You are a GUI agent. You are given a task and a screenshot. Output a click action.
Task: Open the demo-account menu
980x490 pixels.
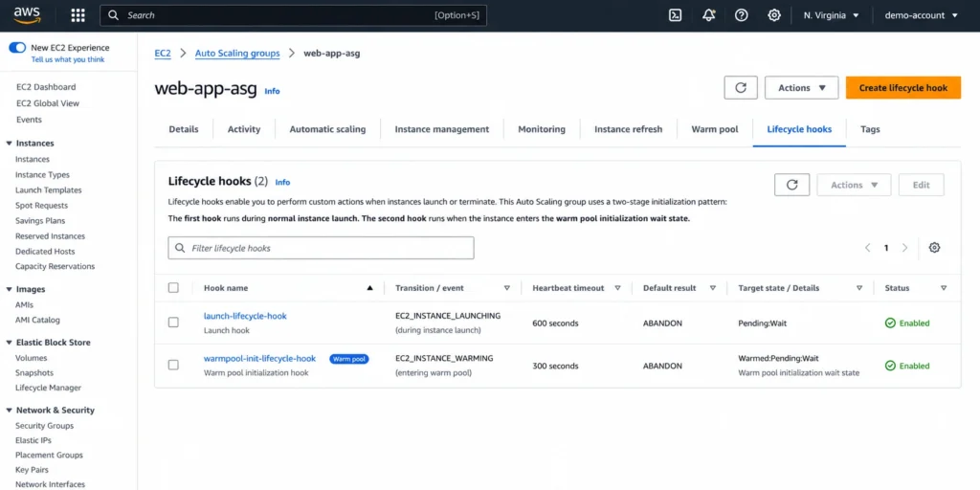(x=922, y=15)
